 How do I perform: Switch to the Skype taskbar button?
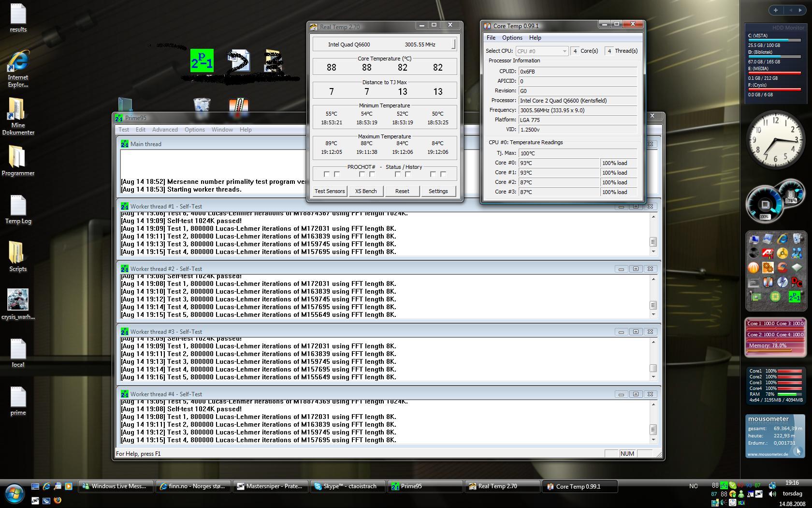[x=348, y=486]
